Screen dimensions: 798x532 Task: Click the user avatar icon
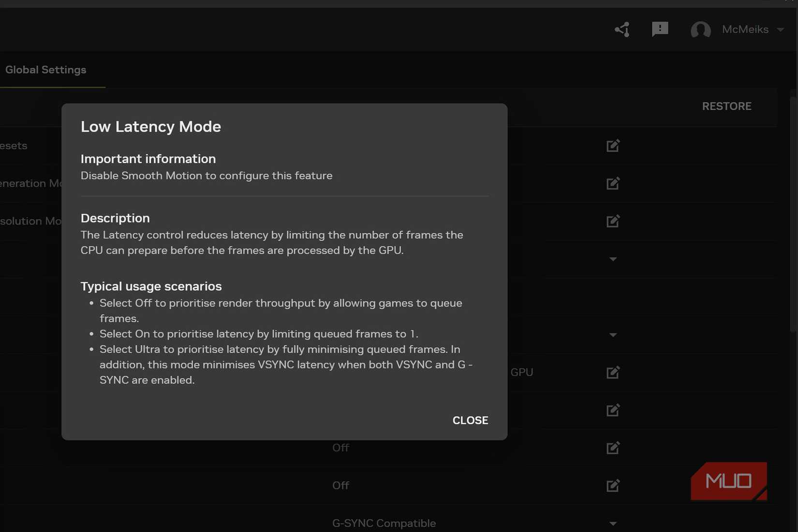pyautogui.click(x=700, y=30)
